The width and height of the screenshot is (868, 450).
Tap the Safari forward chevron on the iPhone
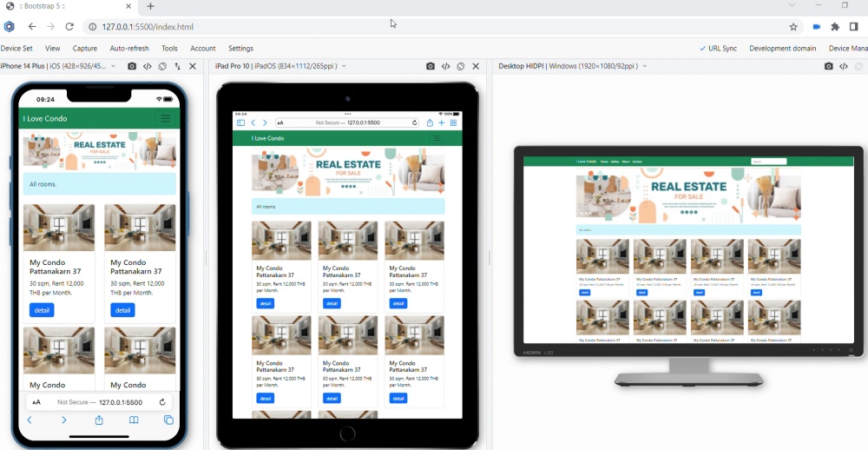tap(64, 420)
